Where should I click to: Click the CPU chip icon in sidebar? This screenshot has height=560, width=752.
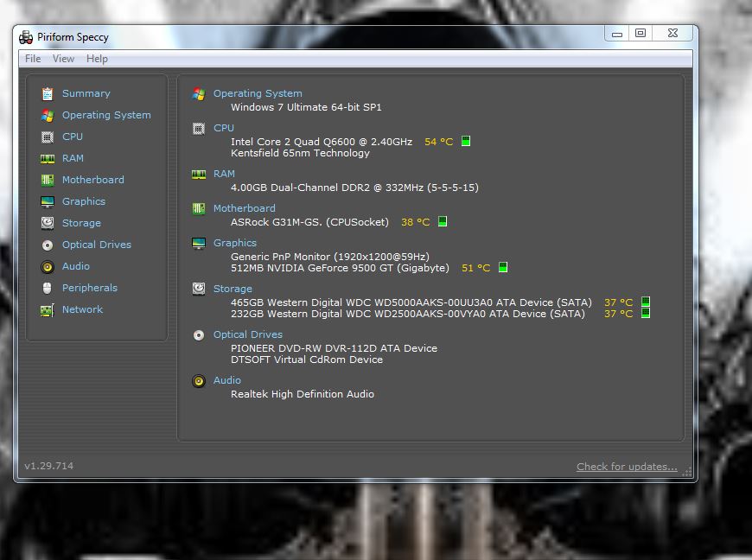click(x=48, y=137)
